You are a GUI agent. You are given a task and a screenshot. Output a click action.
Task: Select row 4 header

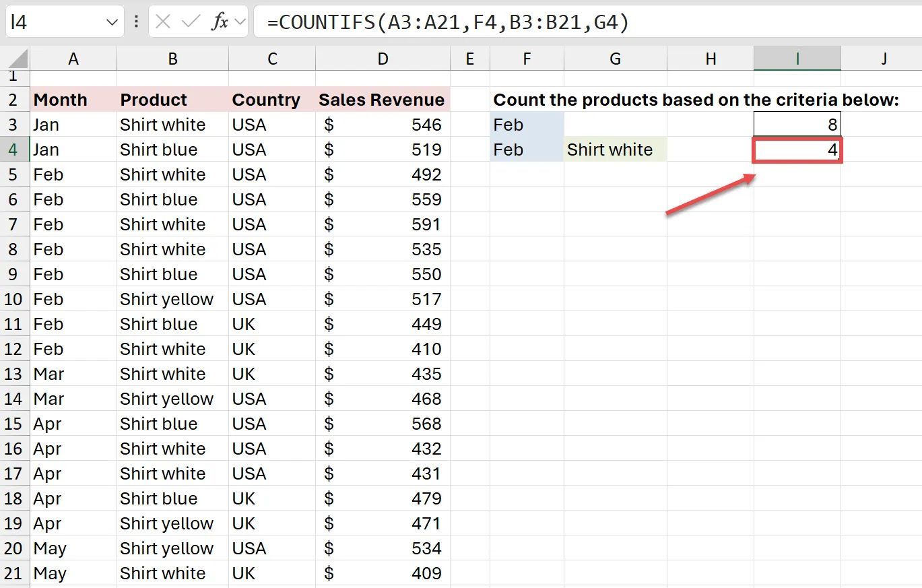point(14,150)
